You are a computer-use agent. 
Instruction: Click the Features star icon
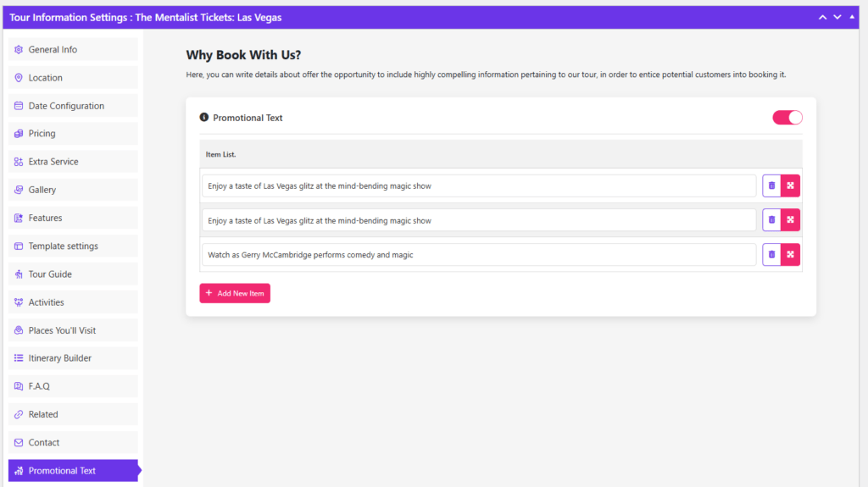(19, 218)
